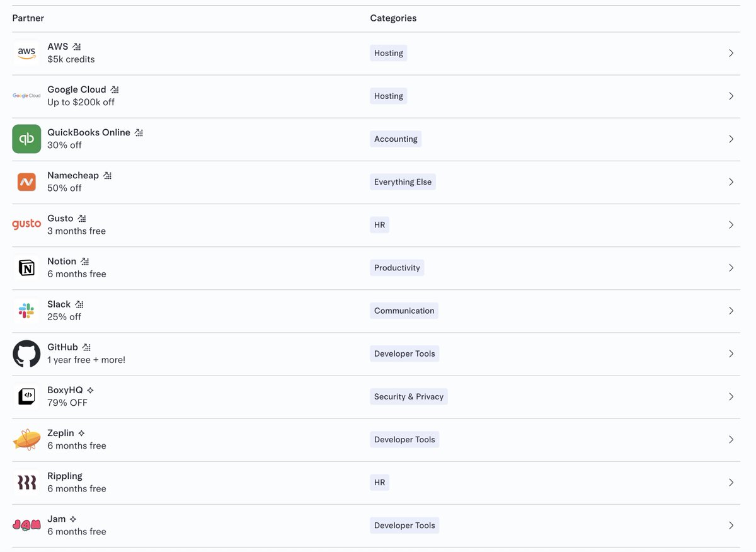Select the HR tag in Rippling row
This screenshot has width=756, height=552.
(x=380, y=482)
